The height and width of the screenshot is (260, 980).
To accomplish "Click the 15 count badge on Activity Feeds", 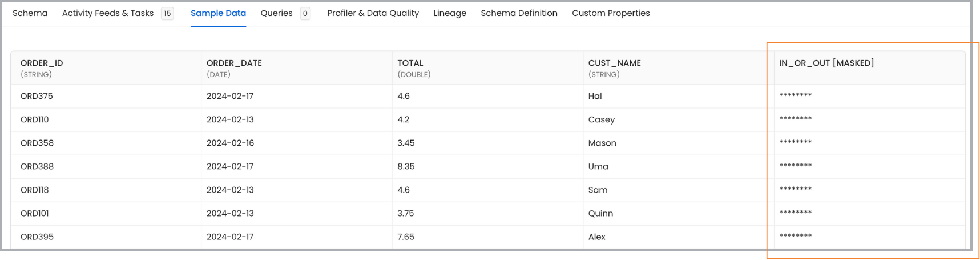I will (x=167, y=14).
